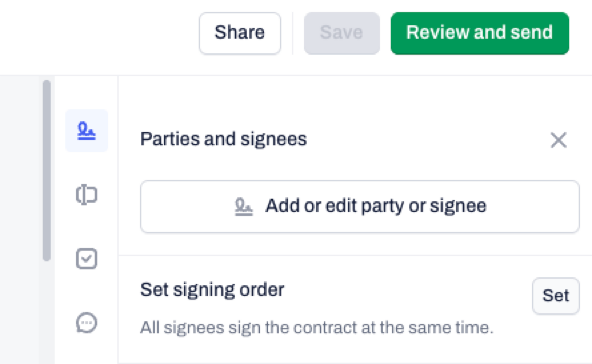Share the contract with the Share button
Viewport: 592px width, 364px height.
[240, 33]
